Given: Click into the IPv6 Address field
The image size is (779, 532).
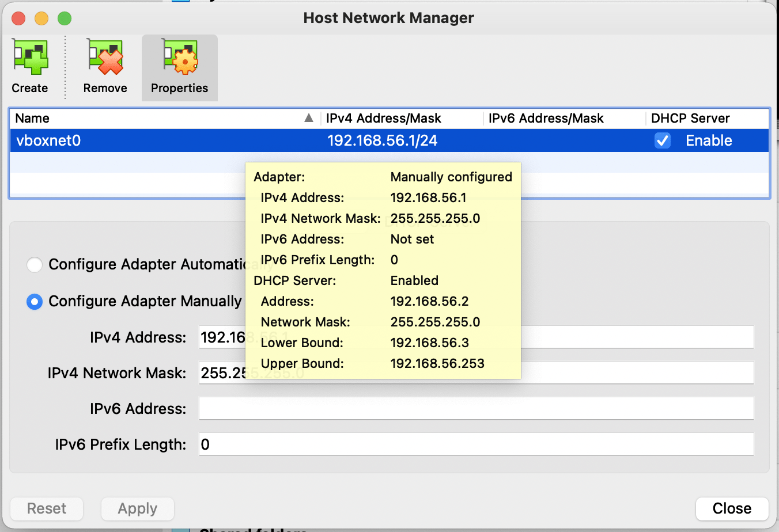Looking at the screenshot, I should [476, 408].
